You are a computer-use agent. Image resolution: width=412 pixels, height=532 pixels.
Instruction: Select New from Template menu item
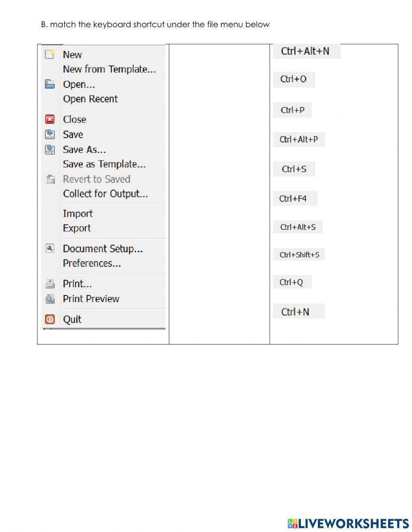110,69
